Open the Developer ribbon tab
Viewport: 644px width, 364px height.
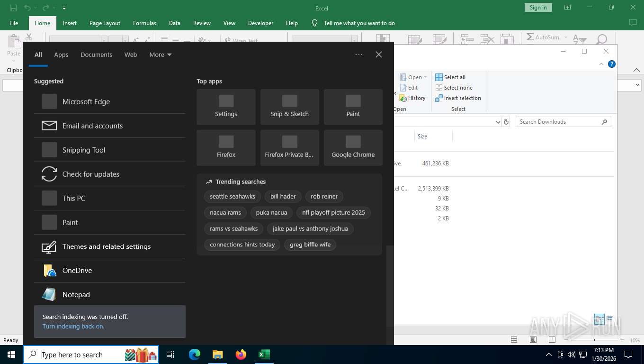point(260,23)
